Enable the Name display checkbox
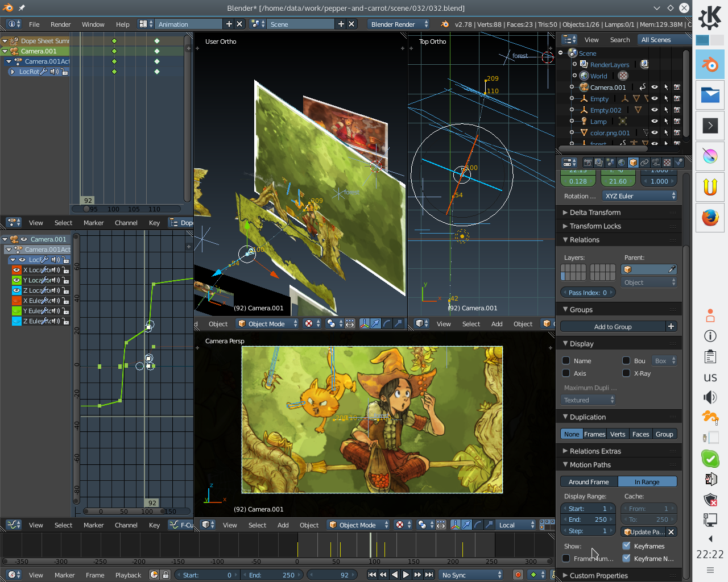This screenshot has height=582, width=728. (x=566, y=360)
